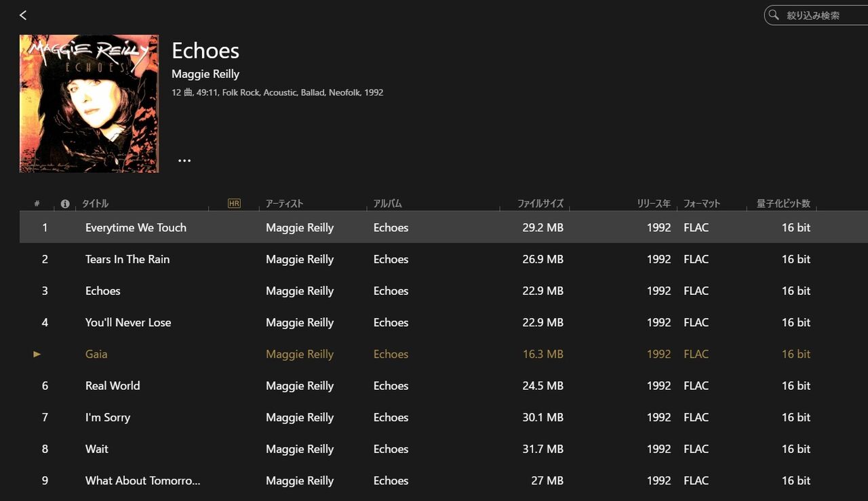Select the track Everytime We Touch

[x=136, y=228]
